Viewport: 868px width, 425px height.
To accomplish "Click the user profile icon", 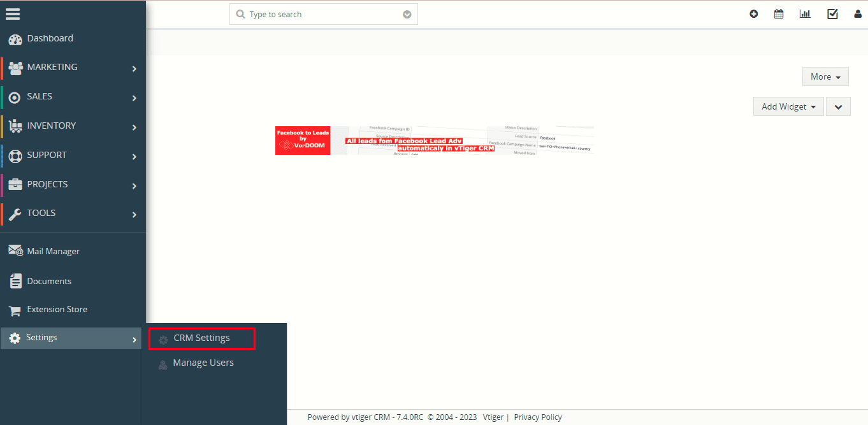I will pyautogui.click(x=858, y=14).
